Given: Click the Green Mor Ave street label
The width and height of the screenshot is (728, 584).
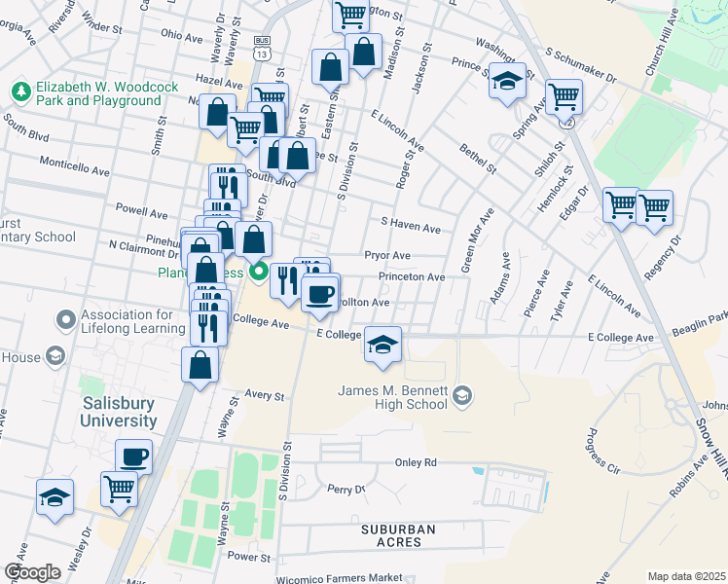Looking at the screenshot, I should click(477, 240).
